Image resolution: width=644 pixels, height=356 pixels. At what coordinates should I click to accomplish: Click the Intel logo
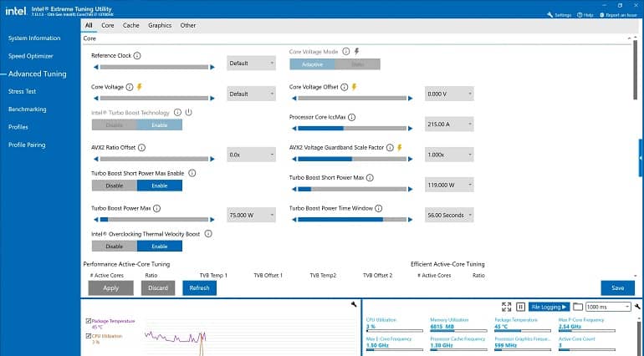click(16, 11)
